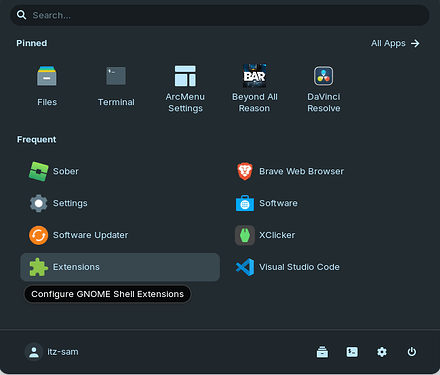The image size is (440, 375).
Task: Open the Software store app
Action: pyautogui.click(x=326, y=203)
